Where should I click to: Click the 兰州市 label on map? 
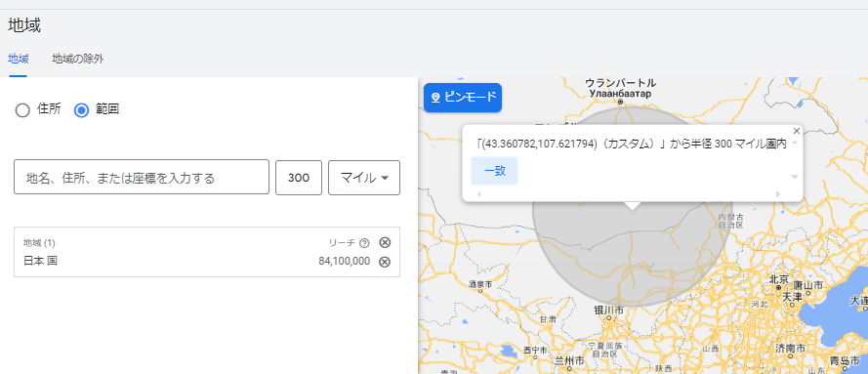coord(569,360)
